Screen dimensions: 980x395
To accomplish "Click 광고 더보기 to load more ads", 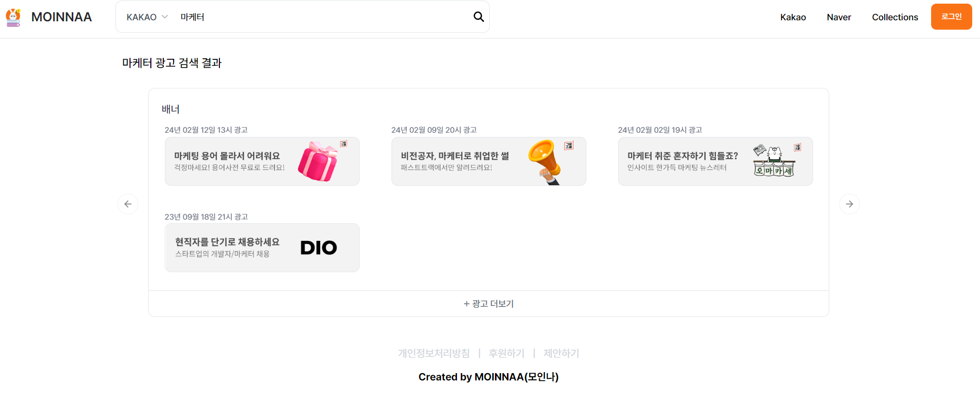I will click(488, 303).
